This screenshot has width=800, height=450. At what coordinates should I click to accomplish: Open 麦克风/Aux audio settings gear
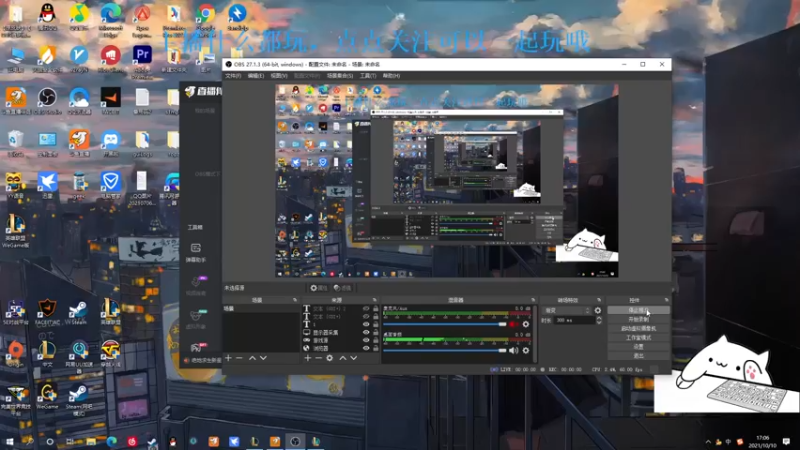(526, 324)
